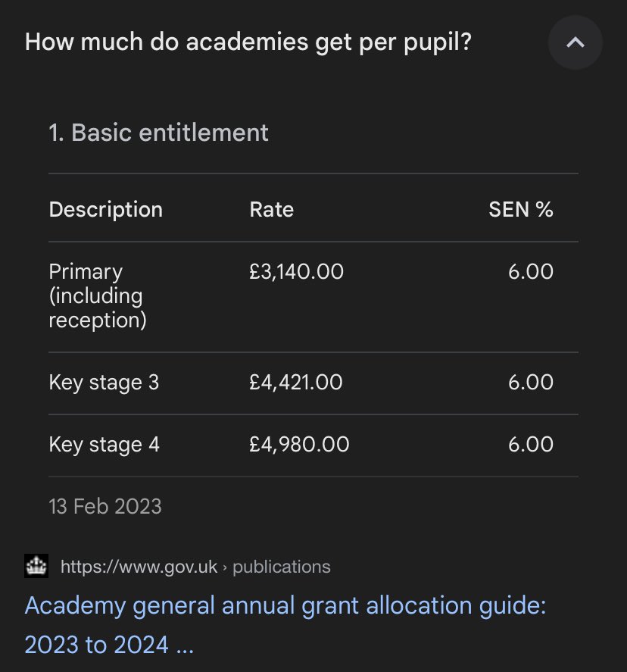Tap the question heading about academies funding
The width and height of the screenshot is (627, 672).
(248, 42)
